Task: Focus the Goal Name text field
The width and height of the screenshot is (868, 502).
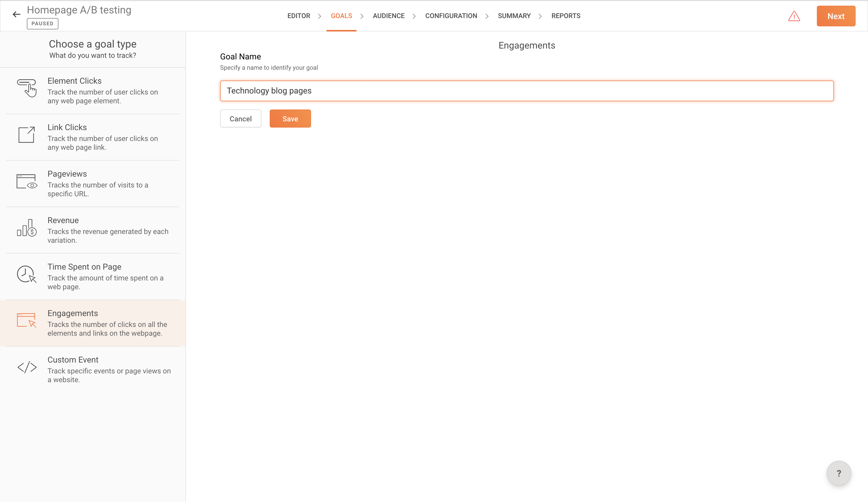Action: tap(527, 91)
